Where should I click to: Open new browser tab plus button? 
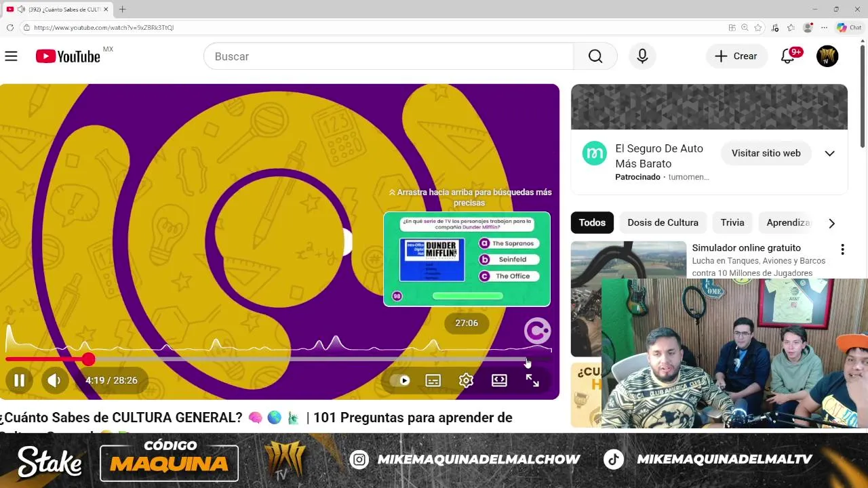[122, 9]
